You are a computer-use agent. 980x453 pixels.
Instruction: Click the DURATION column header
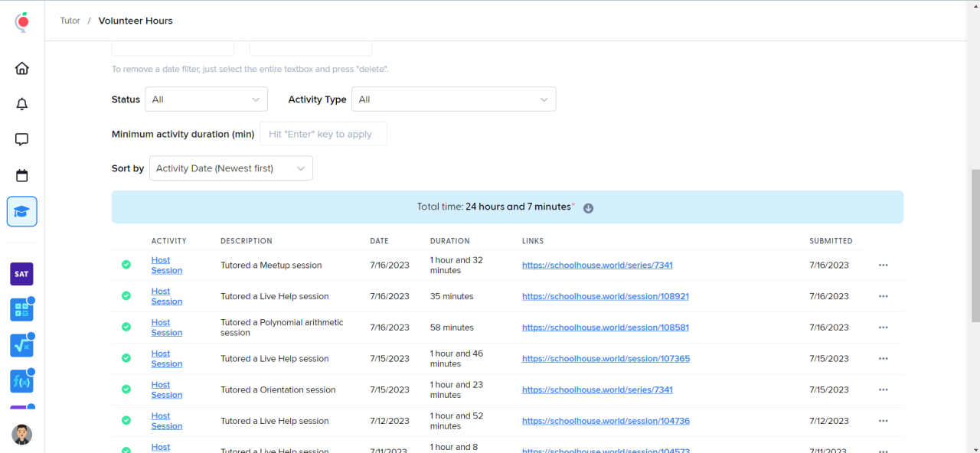pyautogui.click(x=450, y=241)
